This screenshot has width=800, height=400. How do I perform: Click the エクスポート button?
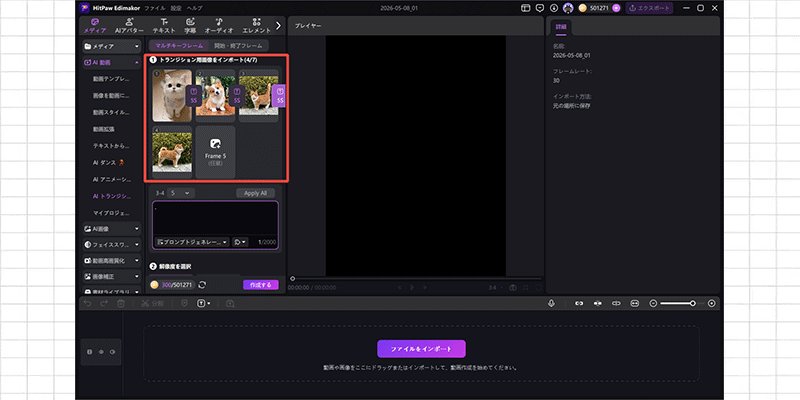click(x=649, y=8)
